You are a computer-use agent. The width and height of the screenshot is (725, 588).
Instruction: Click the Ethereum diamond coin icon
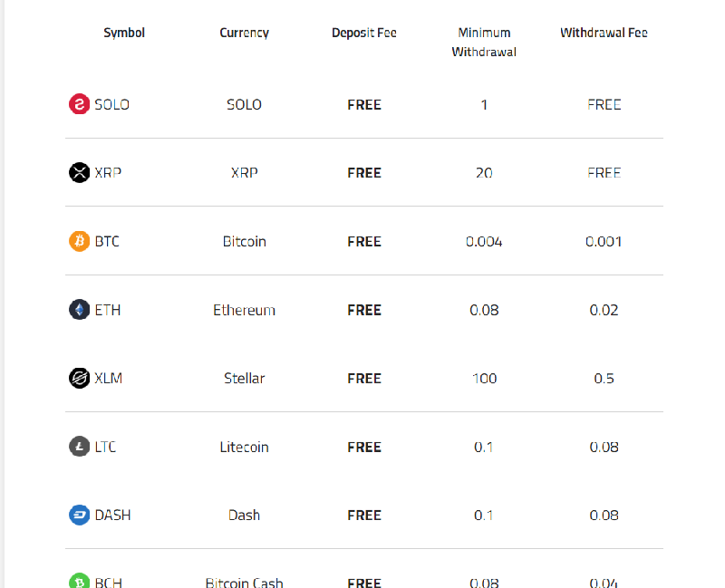pyautogui.click(x=79, y=309)
